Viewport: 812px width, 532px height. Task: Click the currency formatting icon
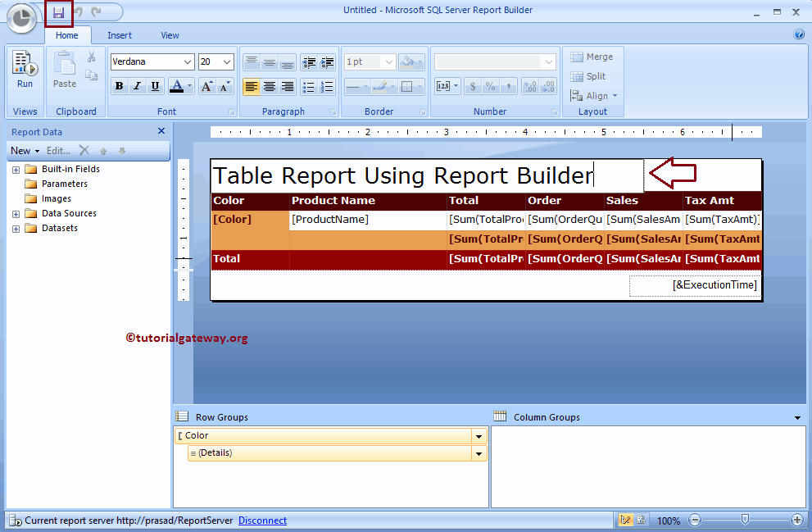click(x=474, y=85)
